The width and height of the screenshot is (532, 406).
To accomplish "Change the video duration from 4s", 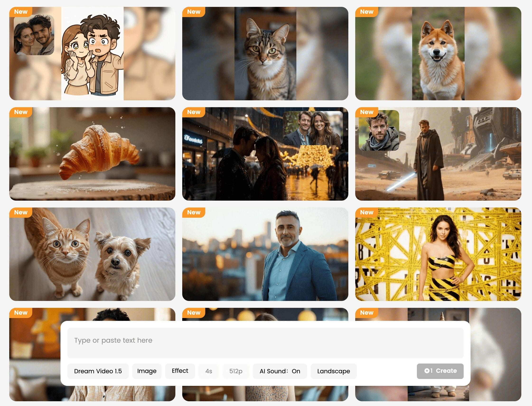I will pyautogui.click(x=208, y=371).
